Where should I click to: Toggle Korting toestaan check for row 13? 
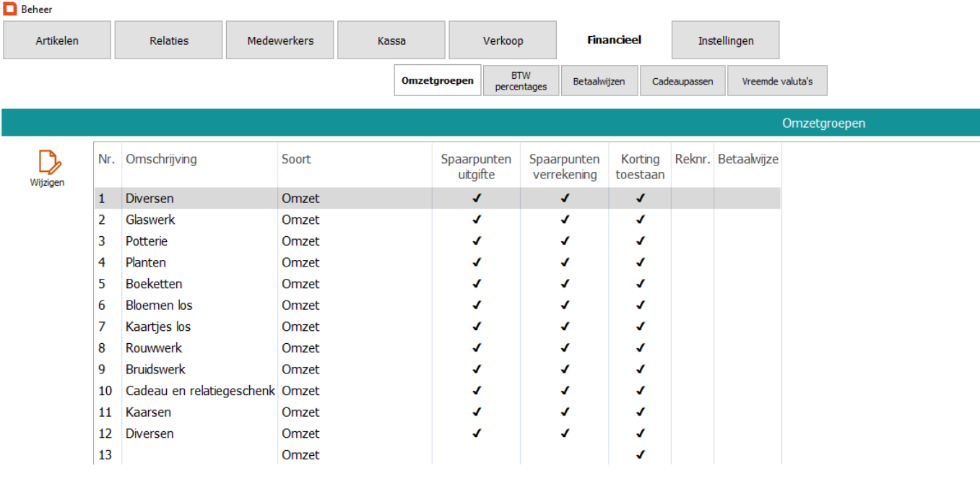(640, 455)
